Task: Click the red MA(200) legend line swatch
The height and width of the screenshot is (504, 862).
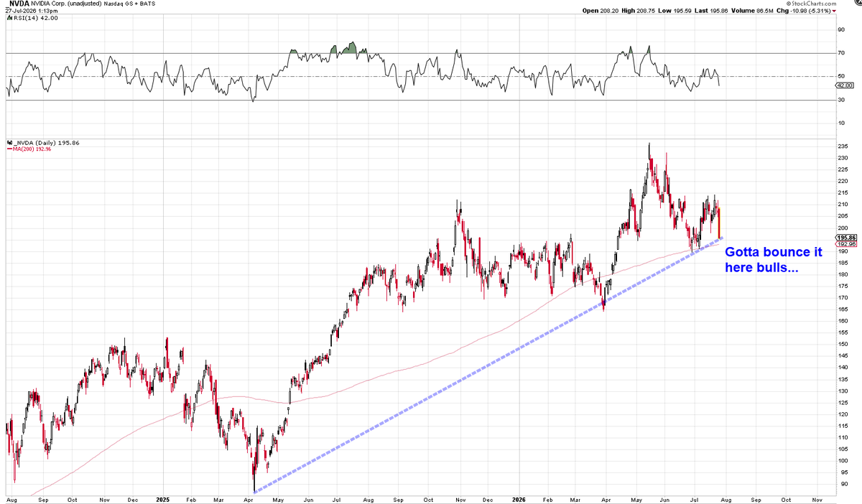Action: (9, 149)
